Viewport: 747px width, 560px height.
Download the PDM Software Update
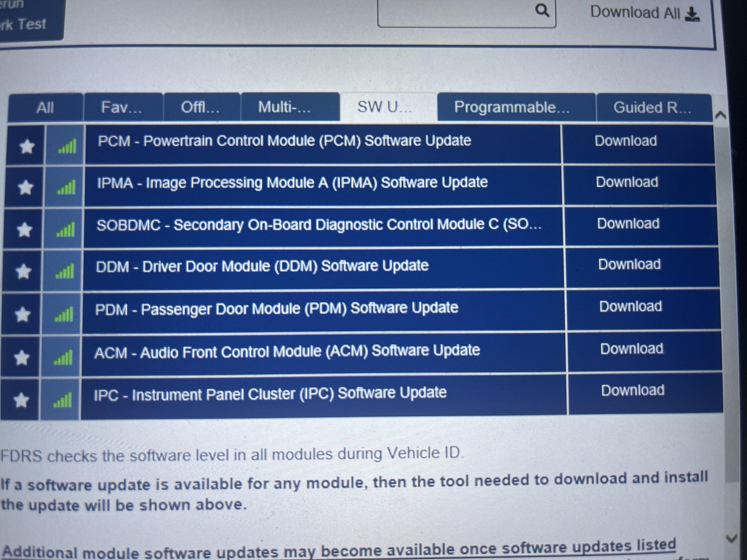tap(631, 306)
